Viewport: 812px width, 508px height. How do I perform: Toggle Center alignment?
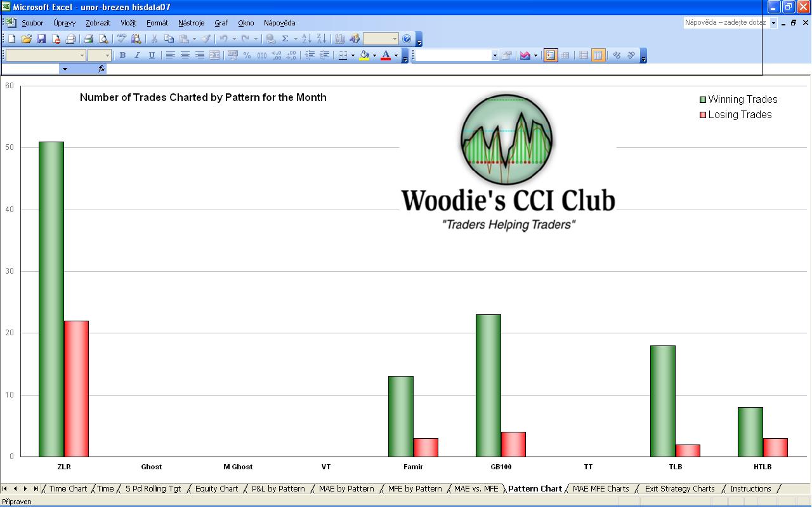click(x=185, y=55)
